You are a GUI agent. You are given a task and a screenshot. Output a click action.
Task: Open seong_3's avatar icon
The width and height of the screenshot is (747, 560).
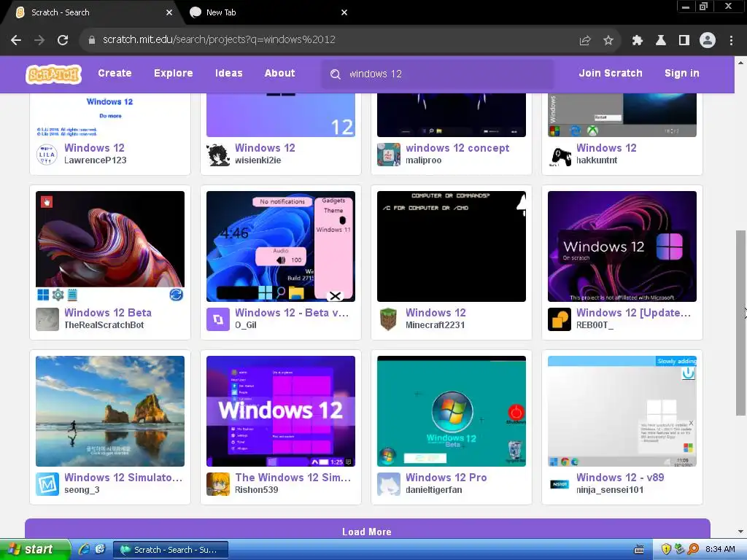coord(47,484)
